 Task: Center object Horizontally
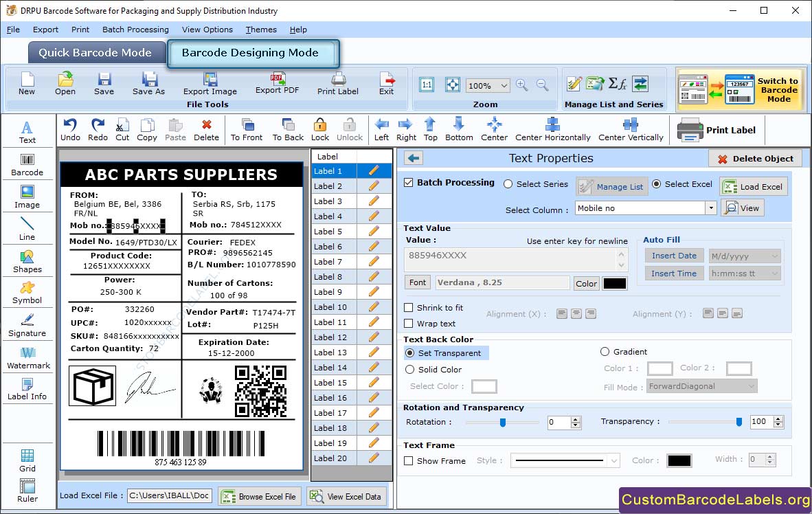click(x=552, y=130)
